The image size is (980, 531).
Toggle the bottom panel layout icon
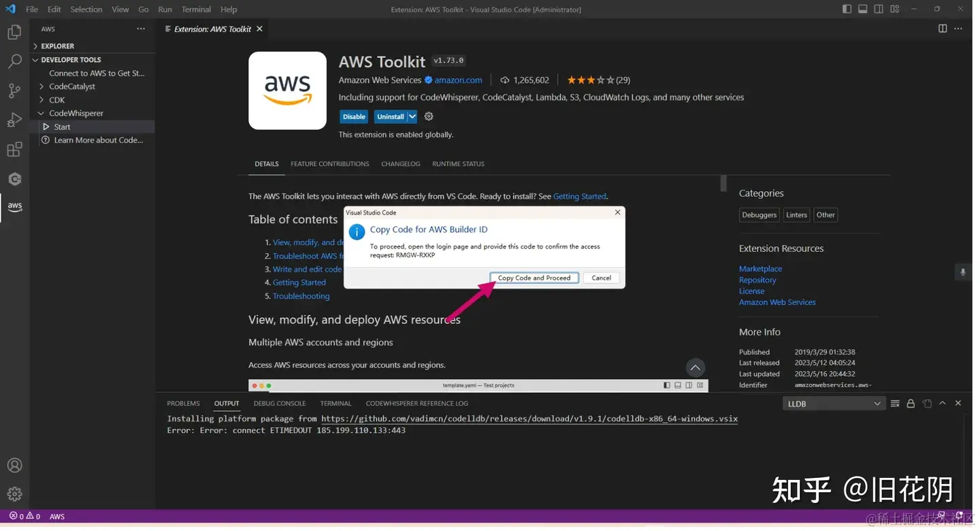[x=863, y=9]
